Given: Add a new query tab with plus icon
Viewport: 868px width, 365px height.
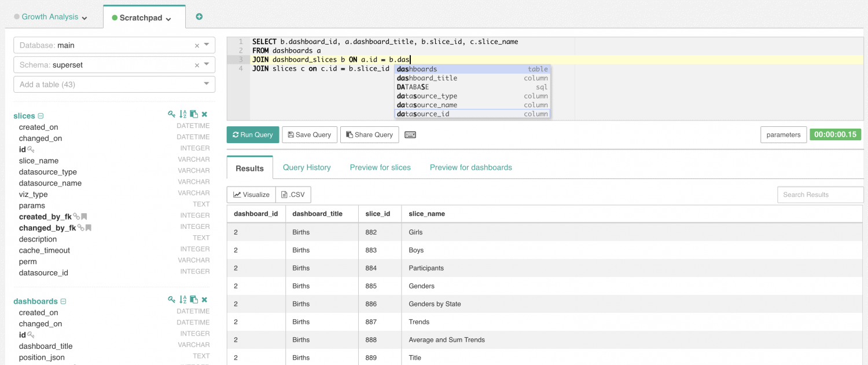Looking at the screenshot, I should pos(199,17).
